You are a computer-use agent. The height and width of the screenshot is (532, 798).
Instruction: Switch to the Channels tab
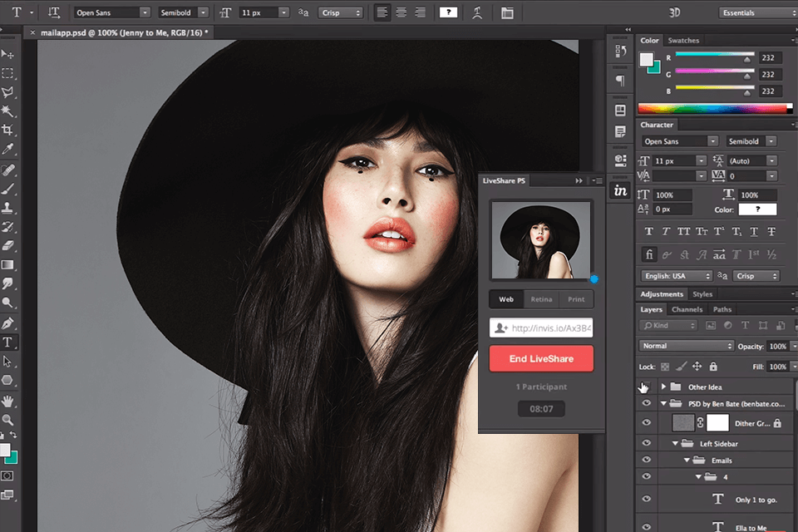click(x=687, y=310)
